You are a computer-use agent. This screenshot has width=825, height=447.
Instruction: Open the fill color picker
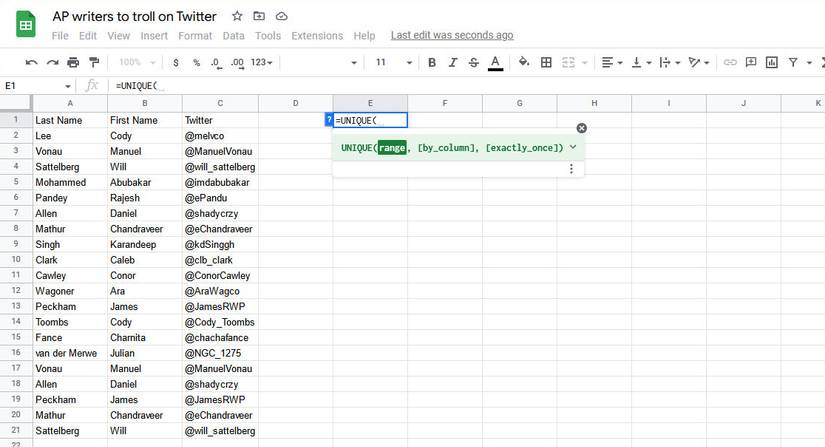point(524,62)
